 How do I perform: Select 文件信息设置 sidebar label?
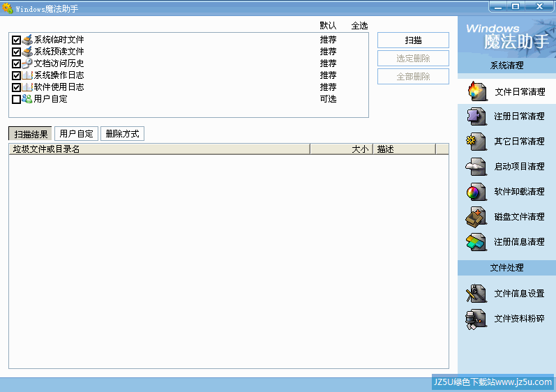(520, 294)
